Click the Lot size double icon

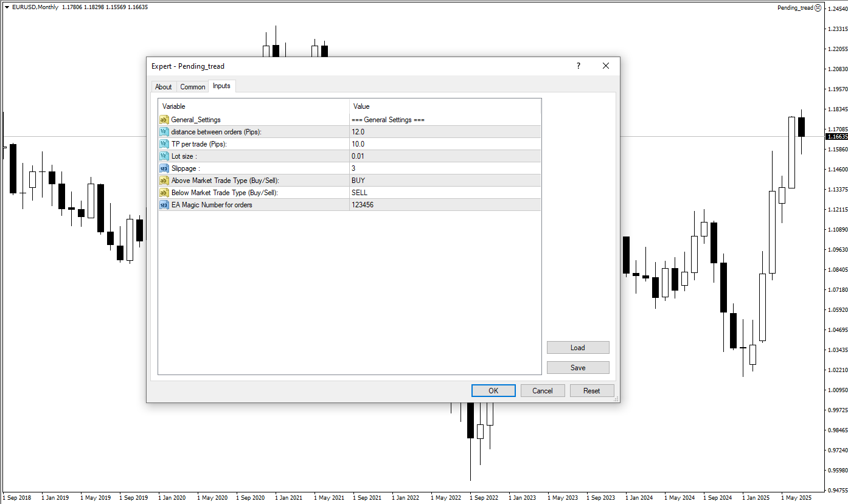(x=164, y=156)
